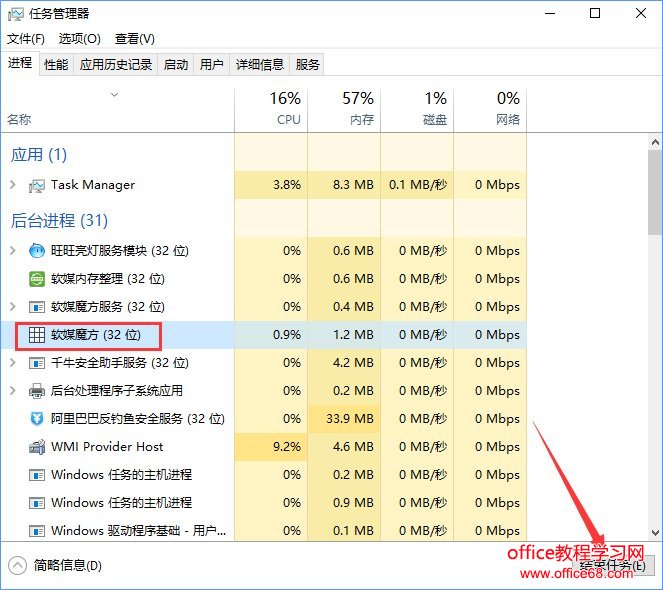Click the 0.1 MB/秒 disk cell
This screenshot has width=663, height=590.
[418, 185]
